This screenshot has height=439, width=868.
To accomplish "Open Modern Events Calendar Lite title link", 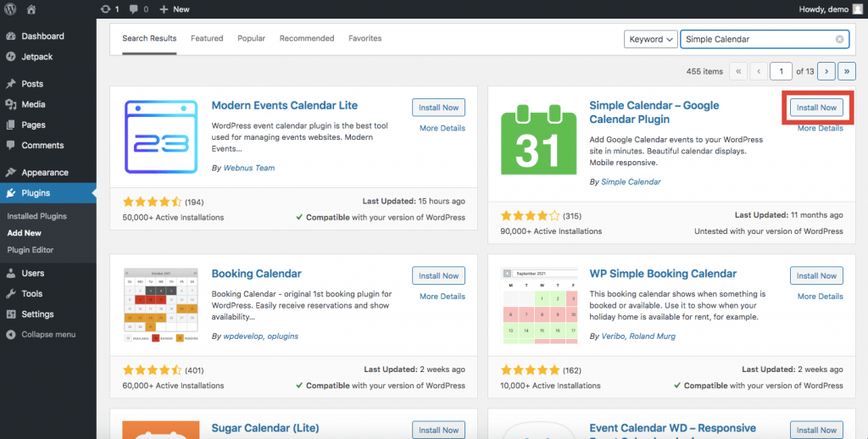I will click(285, 105).
